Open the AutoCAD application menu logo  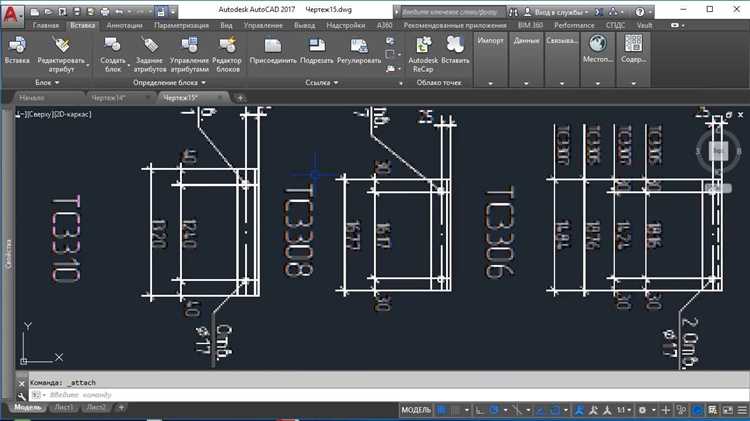(12, 11)
